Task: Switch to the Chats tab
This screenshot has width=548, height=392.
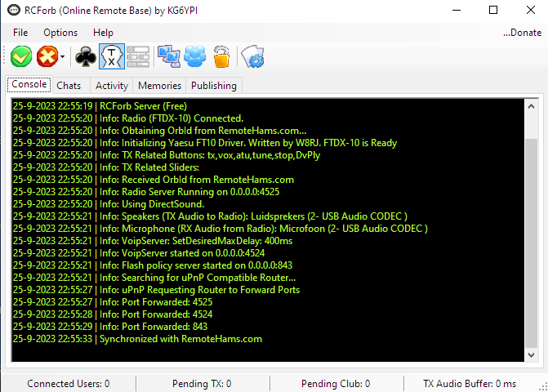Action: pos(69,86)
